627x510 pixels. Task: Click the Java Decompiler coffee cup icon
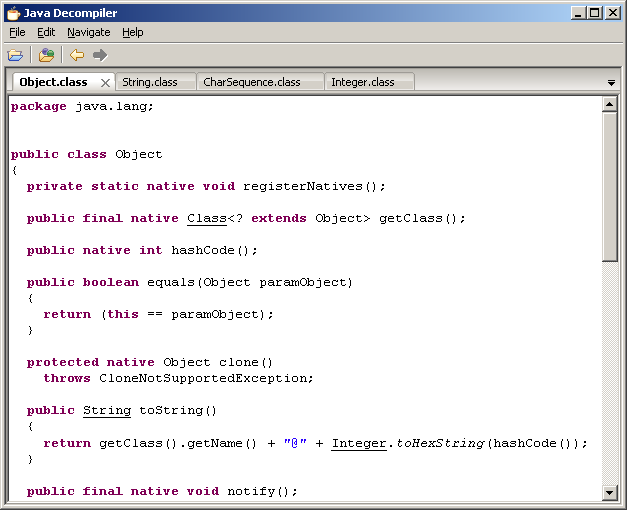[13, 13]
